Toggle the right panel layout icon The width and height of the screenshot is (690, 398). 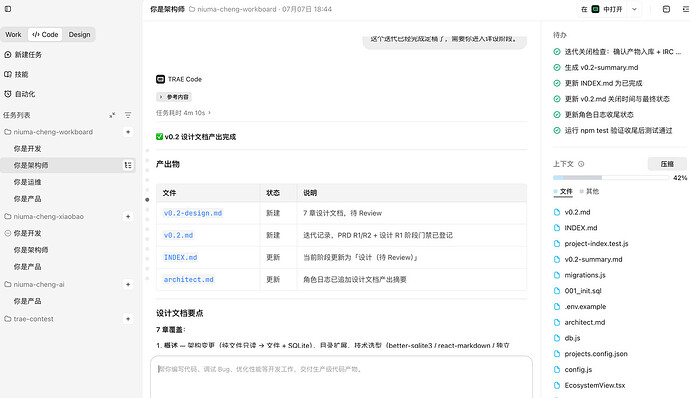(666, 9)
